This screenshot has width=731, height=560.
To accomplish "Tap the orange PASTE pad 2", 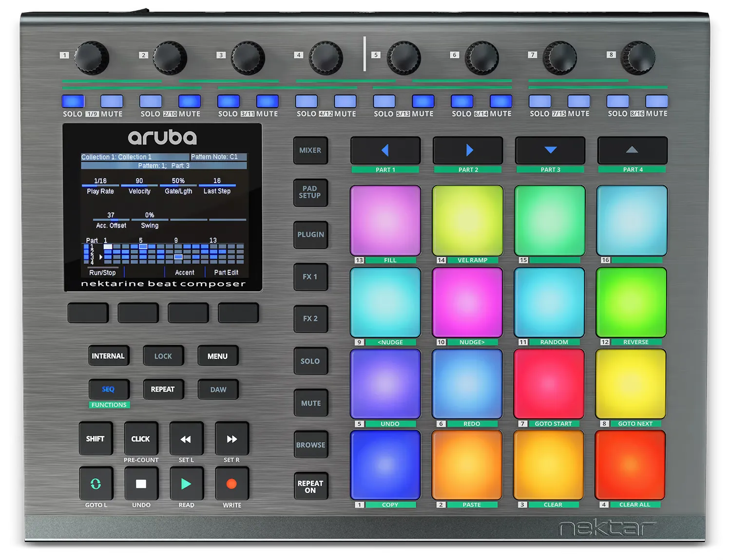I will click(467, 465).
